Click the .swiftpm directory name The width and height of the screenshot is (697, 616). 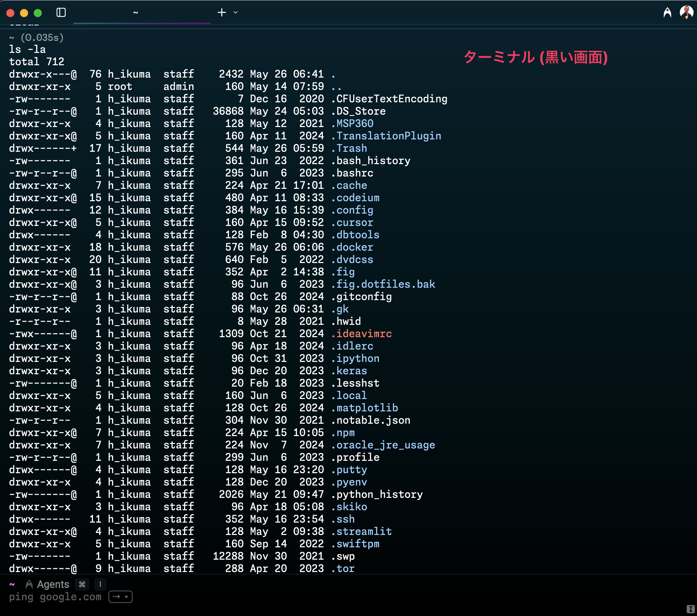click(355, 544)
